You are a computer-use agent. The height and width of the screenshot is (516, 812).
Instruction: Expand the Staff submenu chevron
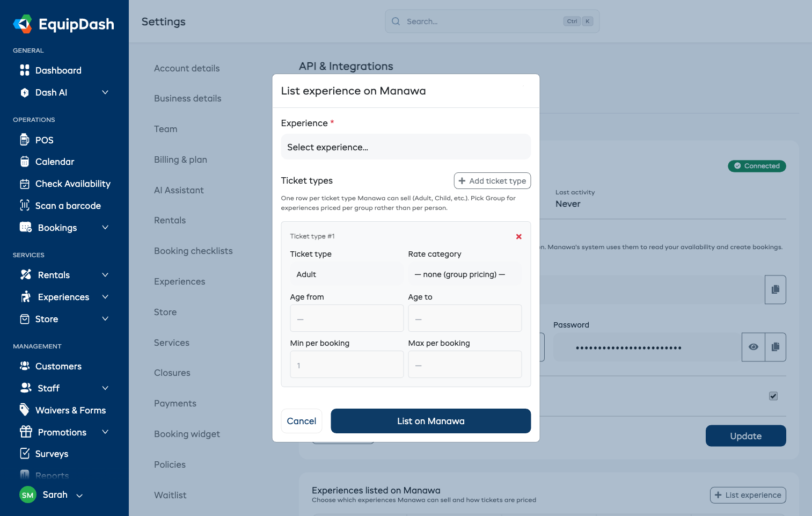pos(105,388)
